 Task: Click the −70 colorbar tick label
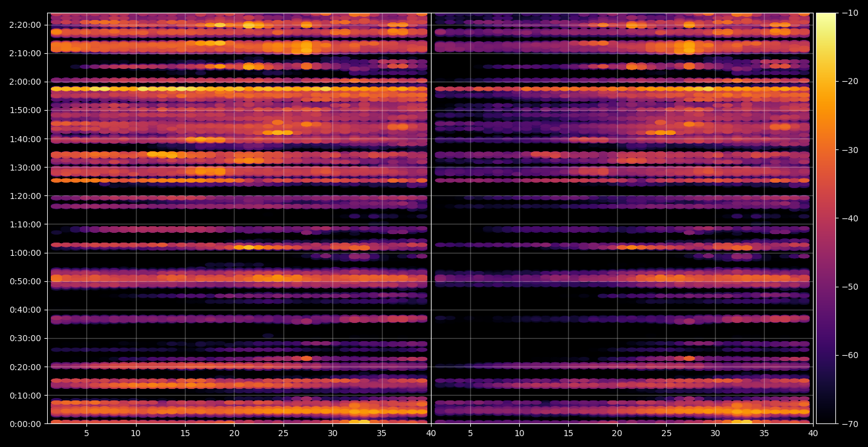(849, 424)
